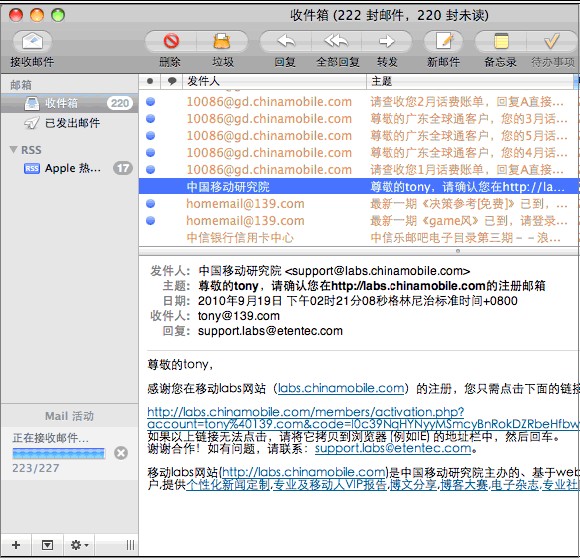
Task: Click the Reply (回复) arrow icon
Action: click(286, 41)
